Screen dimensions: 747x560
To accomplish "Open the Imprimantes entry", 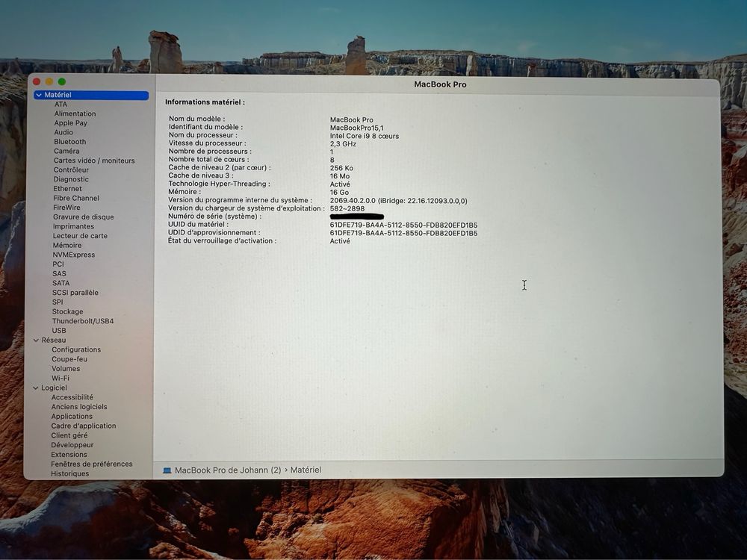I will point(73,227).
